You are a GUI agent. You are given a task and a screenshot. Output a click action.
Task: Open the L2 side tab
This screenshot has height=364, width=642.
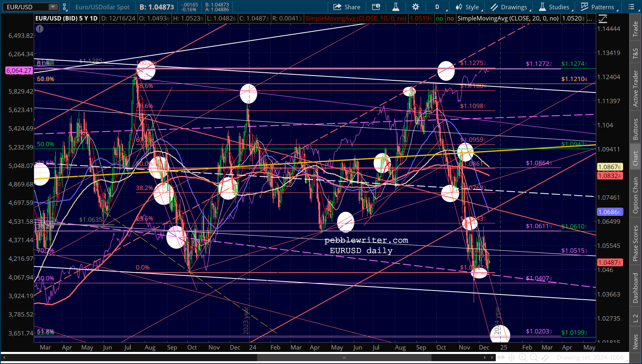tap(635, 318)
